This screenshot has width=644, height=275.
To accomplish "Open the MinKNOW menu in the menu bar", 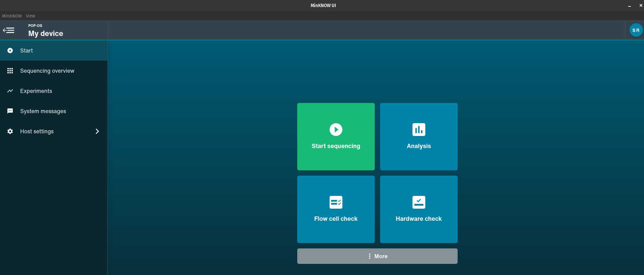I will coord(12,16).
